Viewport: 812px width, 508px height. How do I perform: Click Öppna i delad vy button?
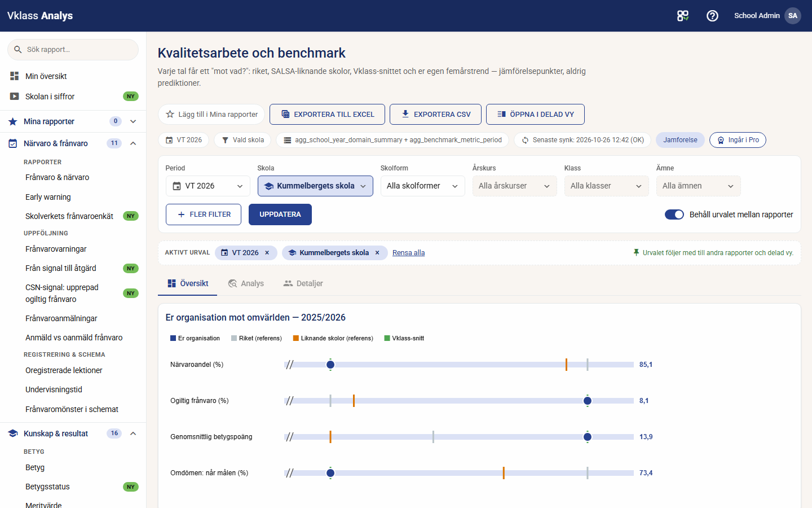point(535,114)
